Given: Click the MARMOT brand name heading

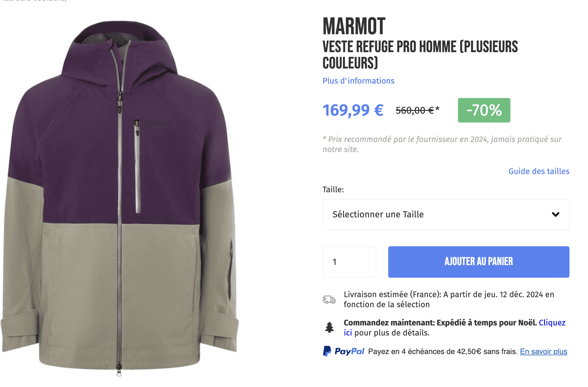Looking at the screenshot, I should click(x=353, y=28).
